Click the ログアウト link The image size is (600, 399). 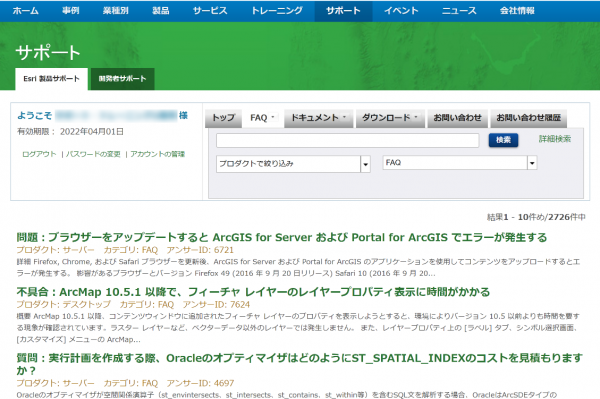39,154
